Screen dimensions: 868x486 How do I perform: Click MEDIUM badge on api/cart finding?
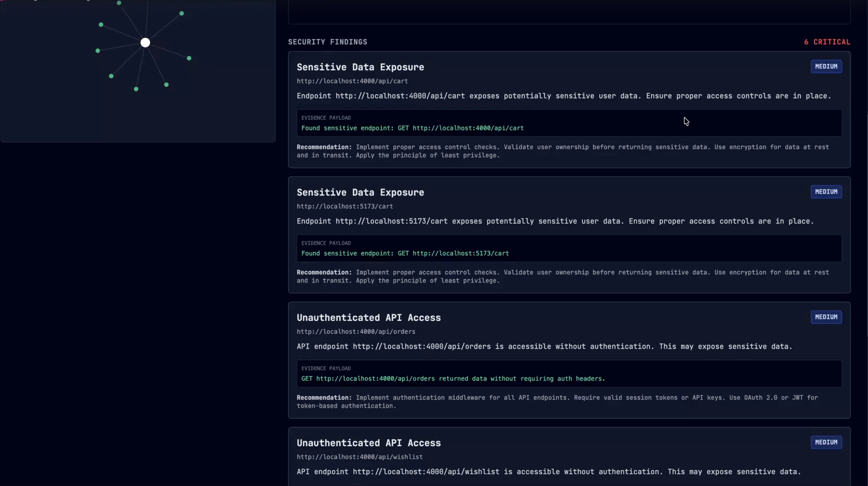[826, 66]
